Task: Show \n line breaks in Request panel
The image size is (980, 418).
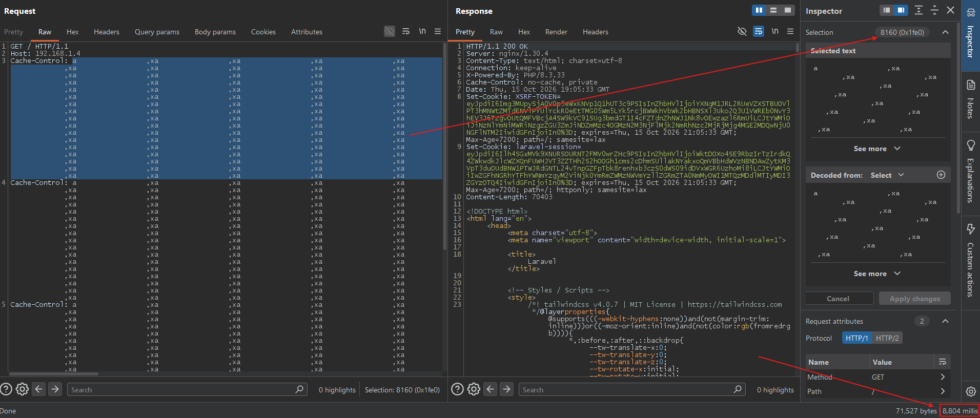Action: (422, 31)
